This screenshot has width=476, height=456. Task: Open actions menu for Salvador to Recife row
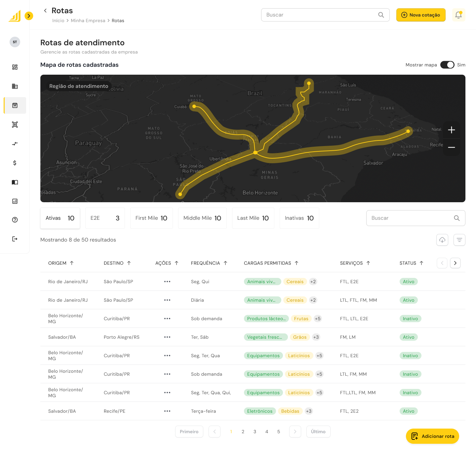pos(167,411)
